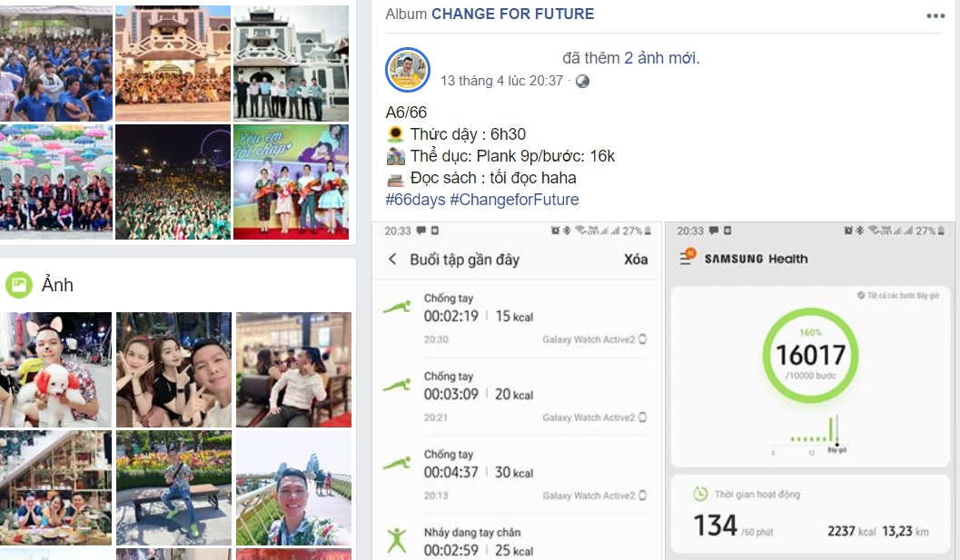This screenshot has height=560, width=960.
Task: Open the CHANGE FOR FUTURE album link
Action: (512, 15)
